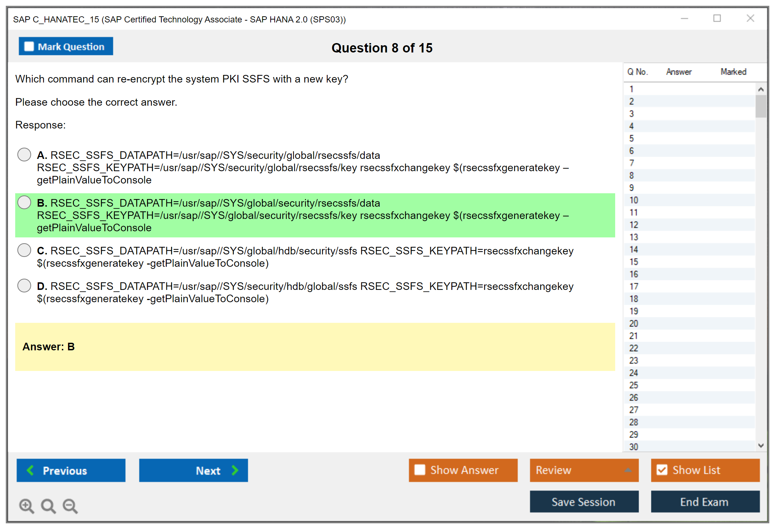
Task: Click the green arrow on Previous button
Action: tap(30, 470)
